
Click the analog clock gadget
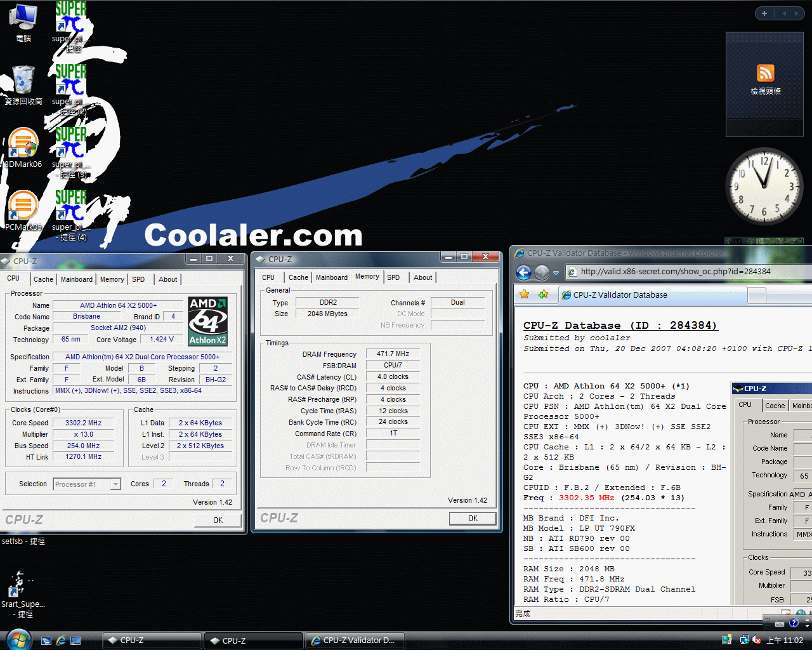(x=764, y=187)
